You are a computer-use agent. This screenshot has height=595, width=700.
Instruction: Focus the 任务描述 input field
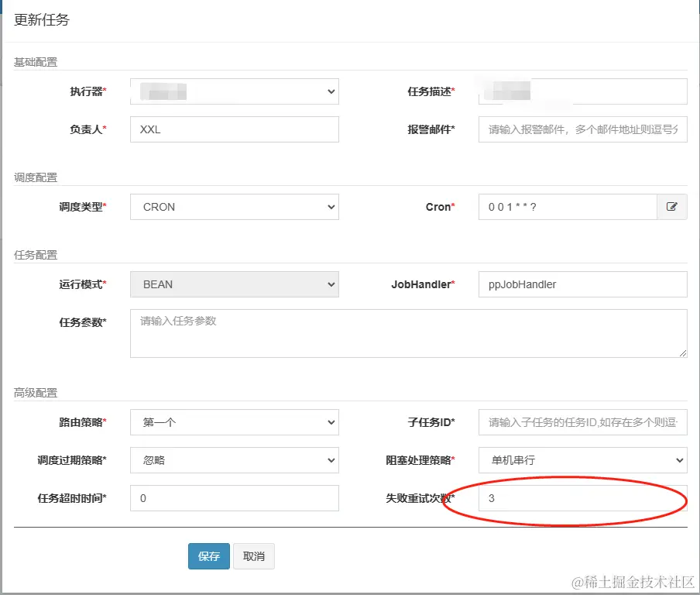(x=582, y=91)
